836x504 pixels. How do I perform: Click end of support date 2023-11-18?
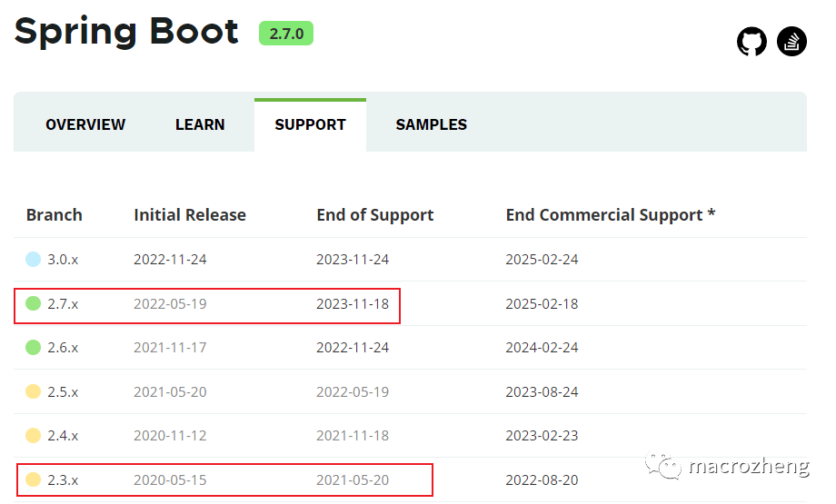pyautogui.click(x=353, y=303)
